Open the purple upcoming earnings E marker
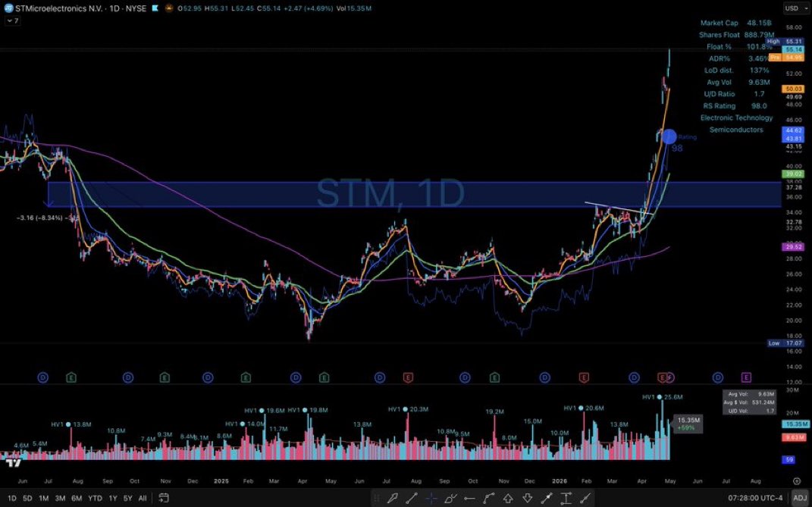Viewport: 812px width, 507px height. 746,377
